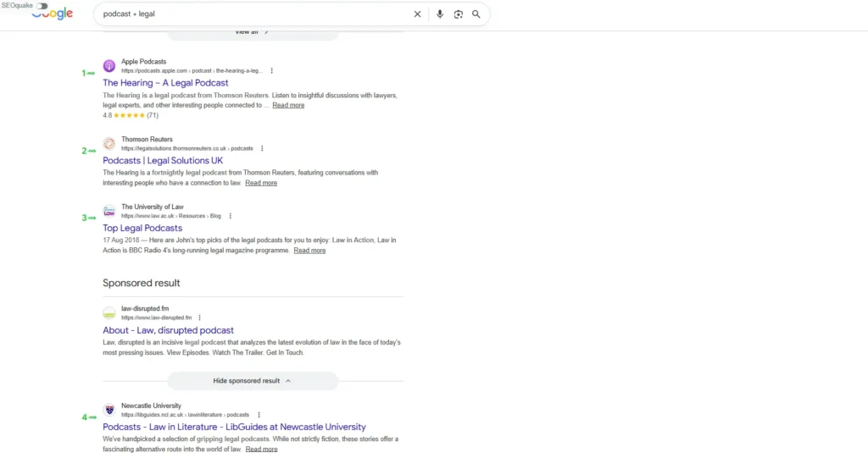Click Read more under Legal Solutions UK result
This screenshot has height=453, width=868.
click(x=261, y=183)
